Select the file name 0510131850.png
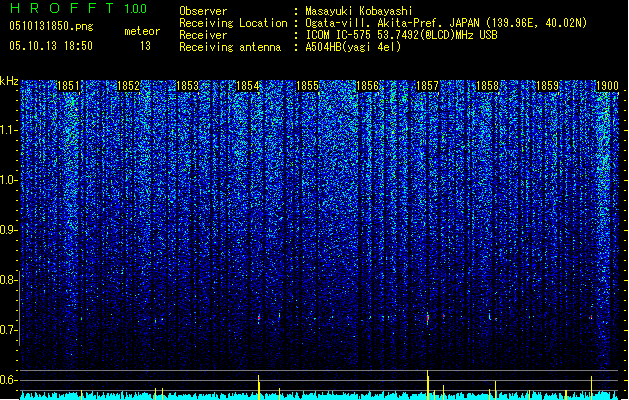The height and width of the screenshot is (400, 629). 51,26
